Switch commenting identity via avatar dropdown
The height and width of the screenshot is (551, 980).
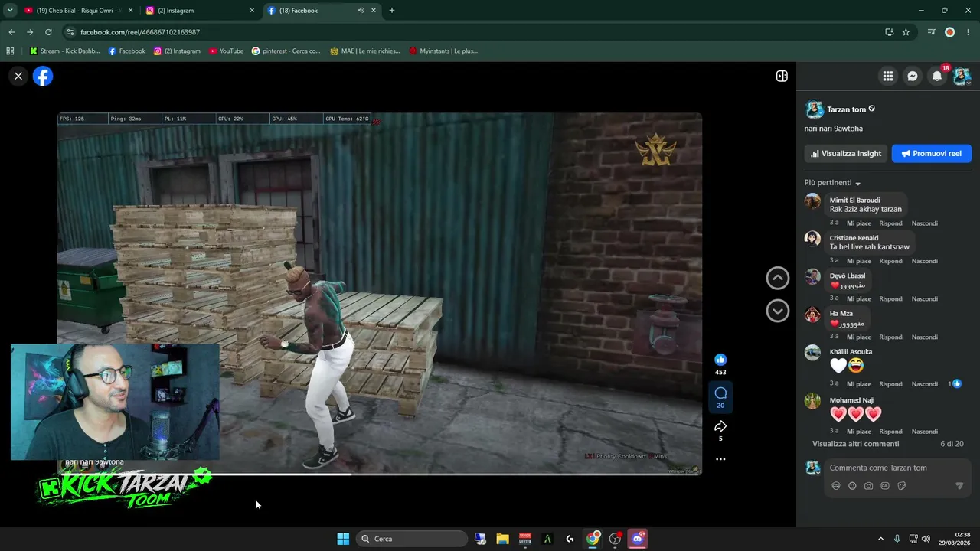[813, 468]
